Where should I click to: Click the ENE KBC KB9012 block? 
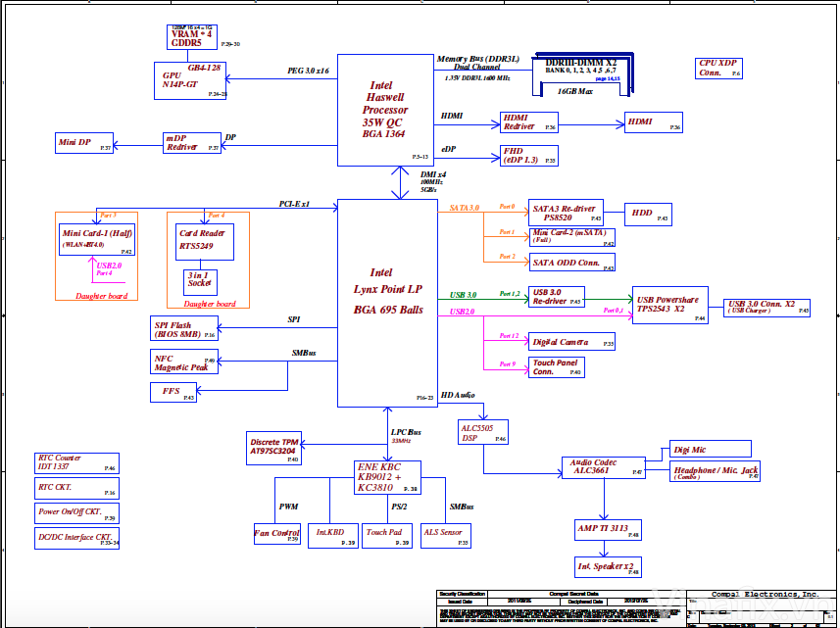(387, 477)
